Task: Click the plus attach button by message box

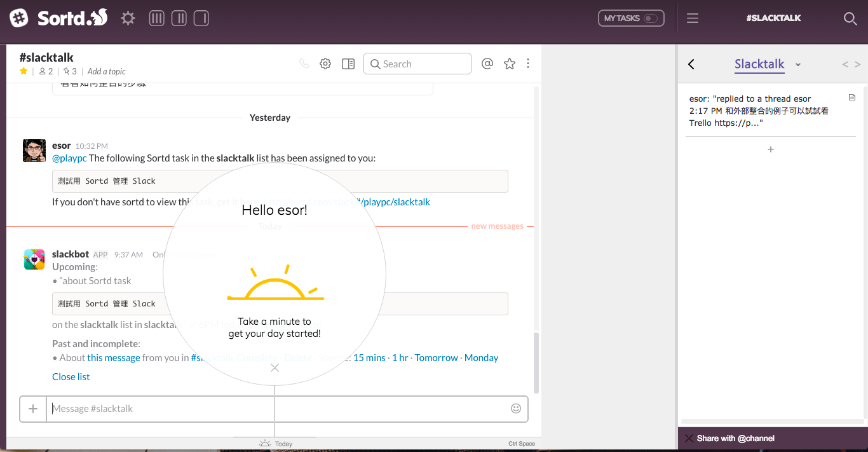Action: tap(33, 409)
